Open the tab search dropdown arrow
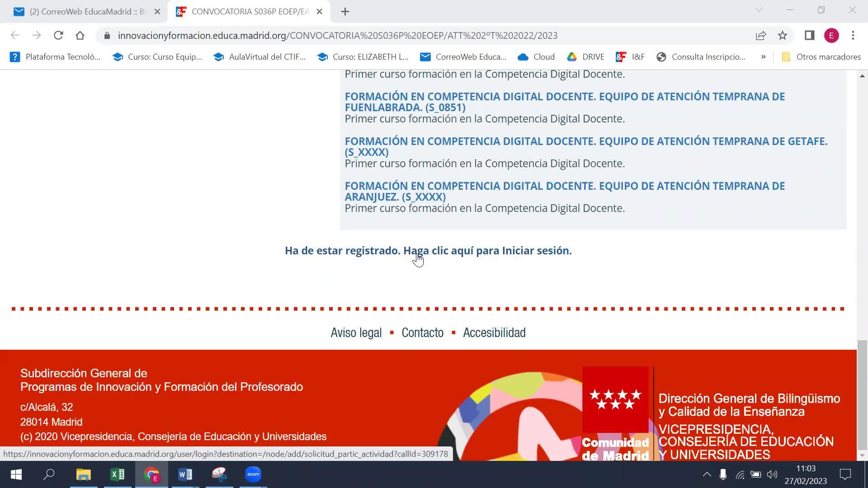This screenshot has height=488, width=868. (759, 10)
